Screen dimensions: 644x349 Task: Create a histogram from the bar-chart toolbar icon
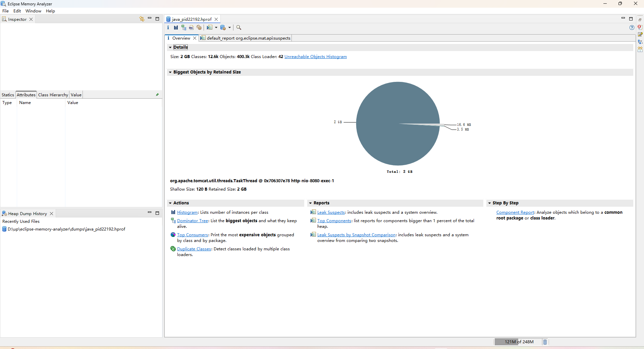176,28
